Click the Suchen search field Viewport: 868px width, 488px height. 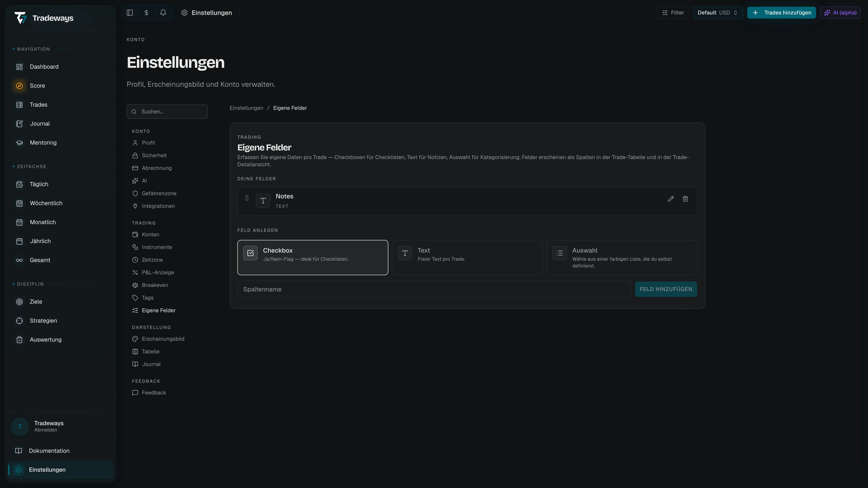(x=167, y=111)
